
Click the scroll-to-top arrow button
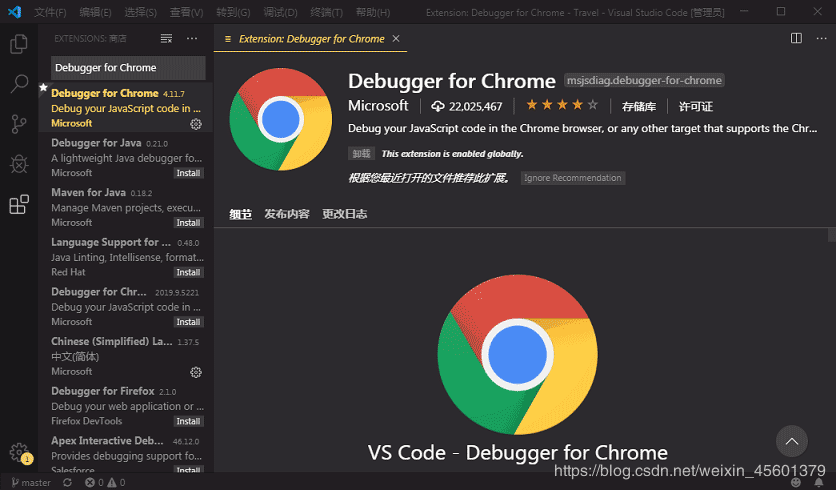pyautogui.click(x=792, y=441)
